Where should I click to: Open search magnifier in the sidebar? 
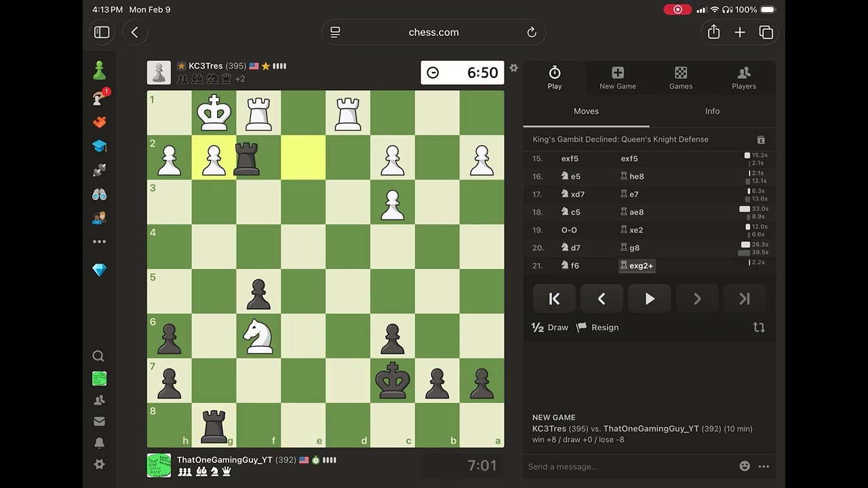pos(98,356)
